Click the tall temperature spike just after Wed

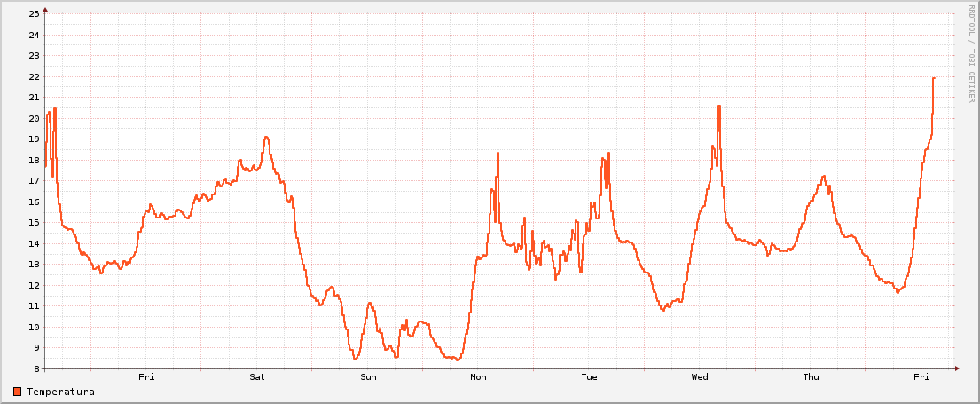(718, 107)
